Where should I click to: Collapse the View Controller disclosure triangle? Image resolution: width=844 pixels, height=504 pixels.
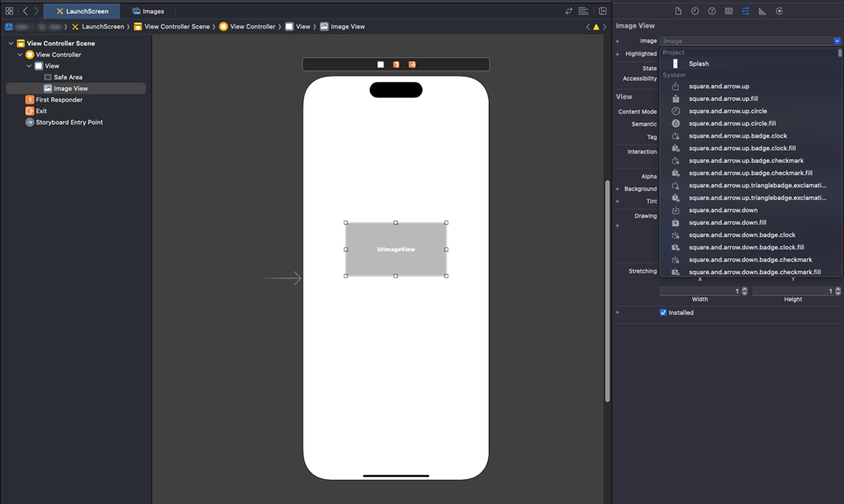[20, 55]
